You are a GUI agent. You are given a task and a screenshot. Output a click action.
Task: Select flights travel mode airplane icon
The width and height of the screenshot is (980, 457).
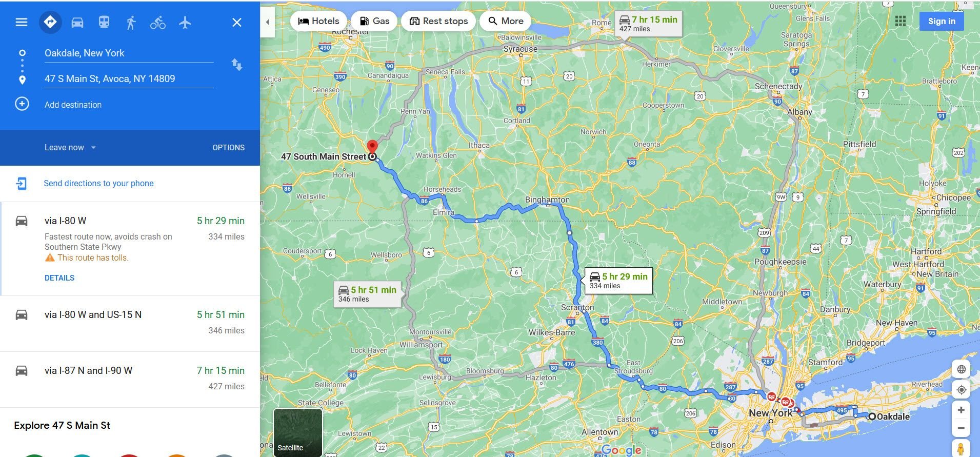point(185,23)
